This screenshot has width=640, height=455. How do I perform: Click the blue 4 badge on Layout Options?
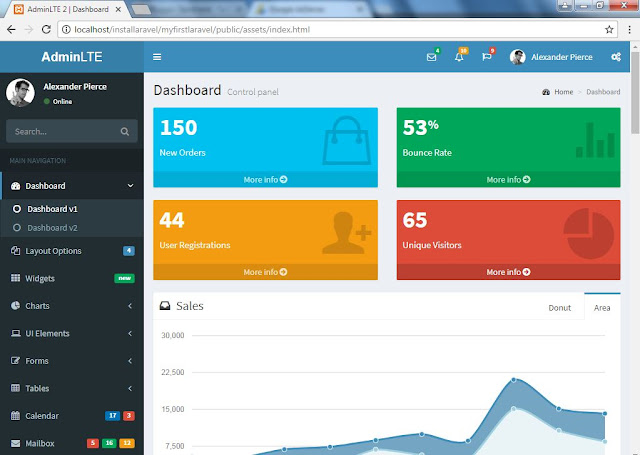pyautogui.click(x=129, y=251)
